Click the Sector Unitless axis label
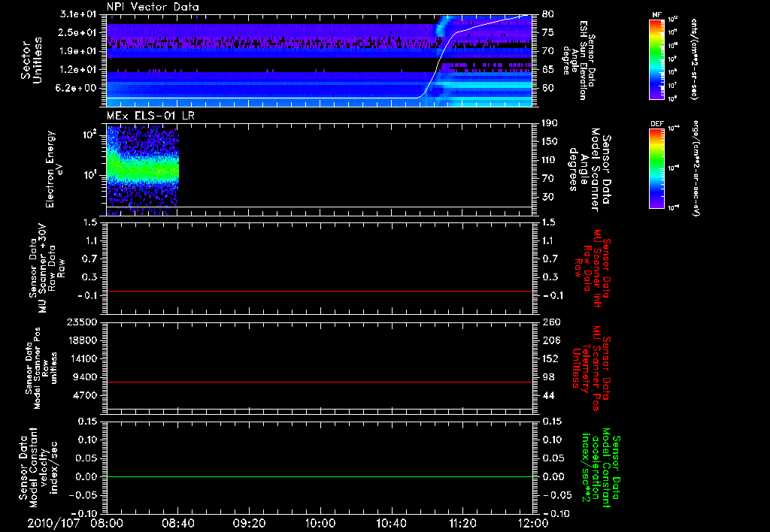This screenshot has width=770, height=532. [31, 60]
